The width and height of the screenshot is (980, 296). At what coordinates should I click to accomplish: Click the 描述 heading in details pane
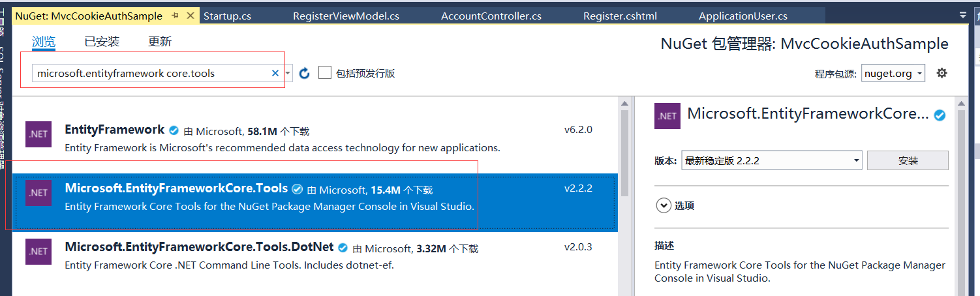pos(664,246)
